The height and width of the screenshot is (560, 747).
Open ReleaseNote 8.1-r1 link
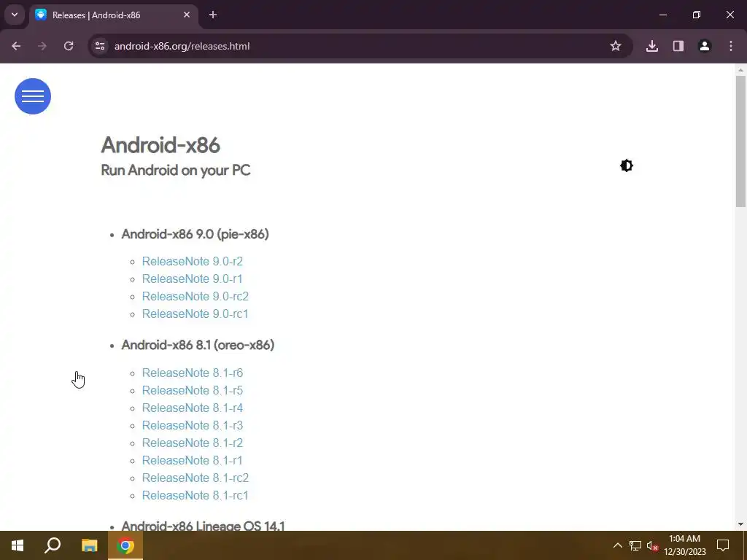[193, 461]
